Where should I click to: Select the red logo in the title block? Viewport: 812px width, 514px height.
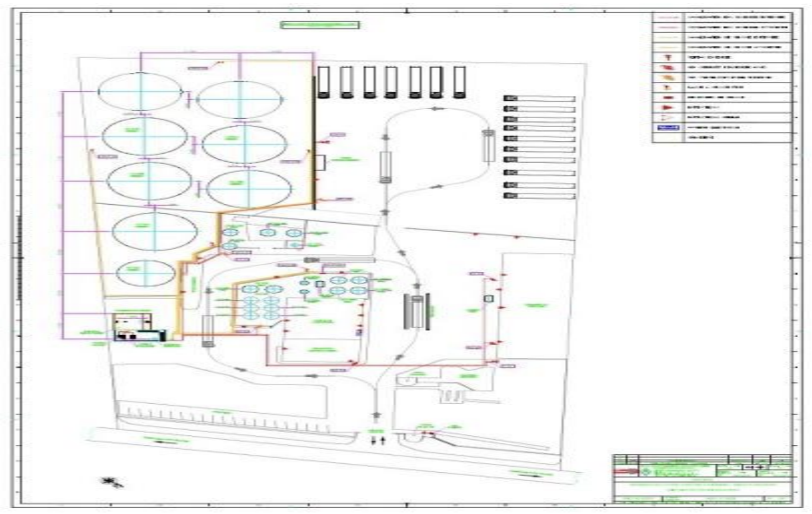pos(626,471)
